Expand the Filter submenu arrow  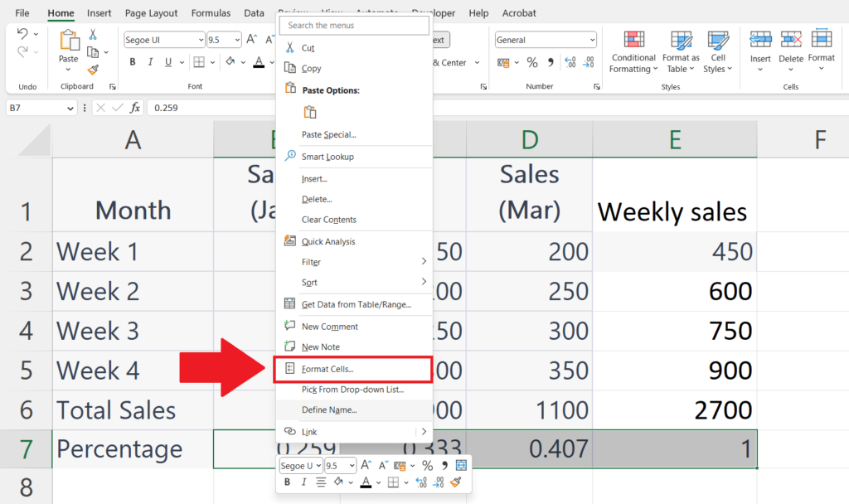(x=424, y=261)
